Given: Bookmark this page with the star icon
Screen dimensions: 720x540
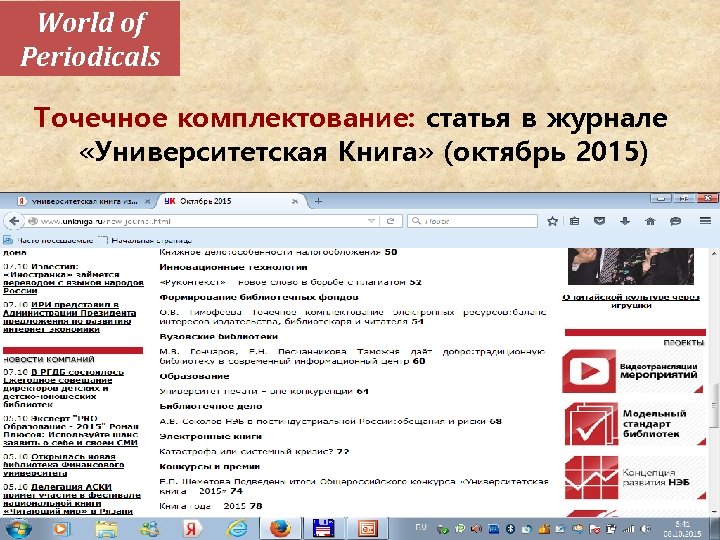Looking at the screenshot, I should click(x=552, y=221).
